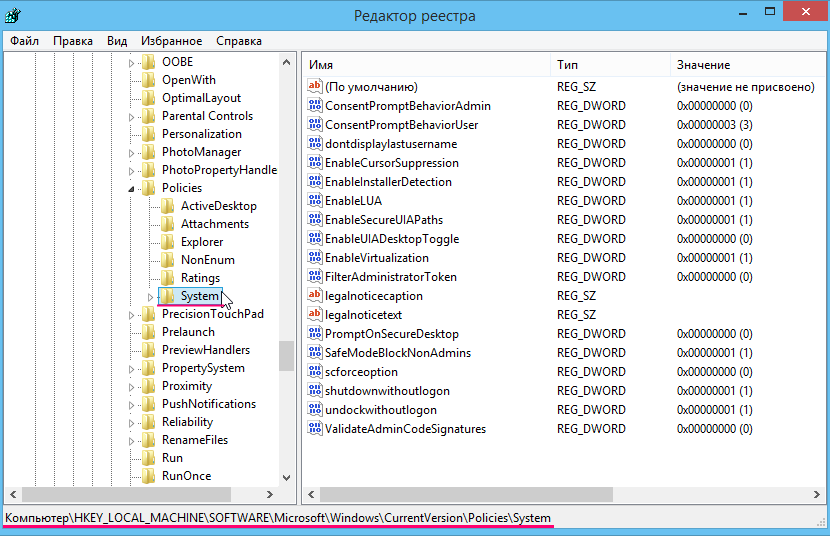Viewport: 830px width, 536px height.
Task: Sort values by Имя column header
Action: (x=427, y=65)
